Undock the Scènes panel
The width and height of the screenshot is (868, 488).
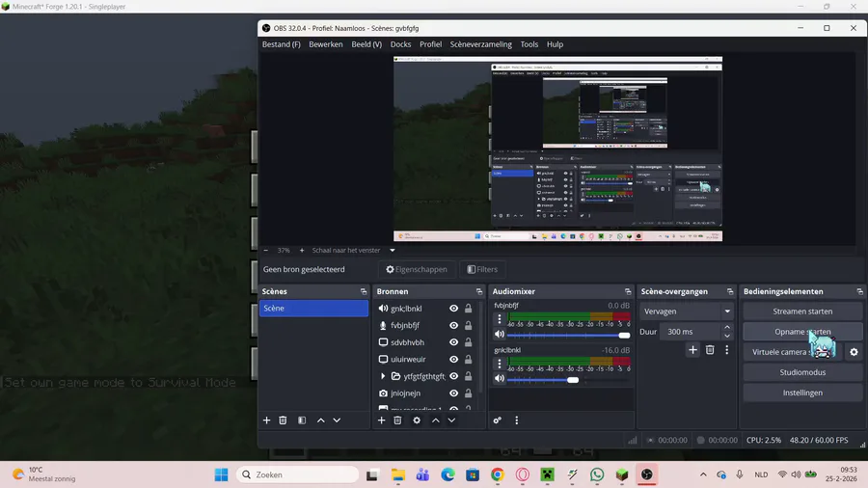[364, 291]
